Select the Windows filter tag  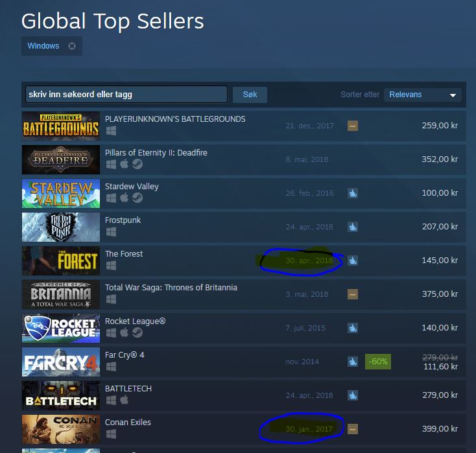pos(43,46)
